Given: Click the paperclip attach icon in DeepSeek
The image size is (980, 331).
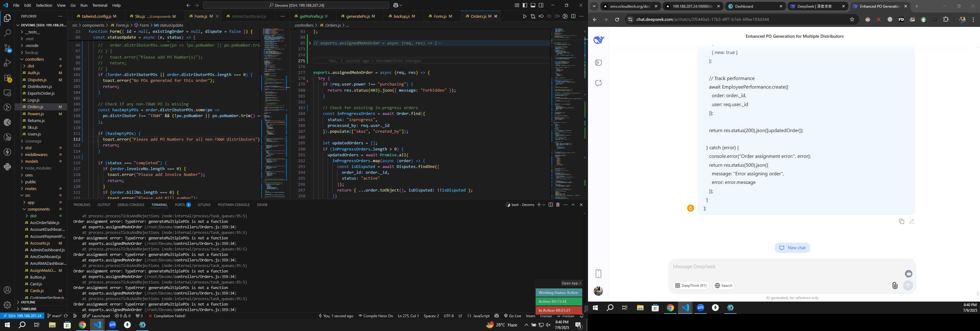Looking at the screenshot, I should pyautogui.click(x=895, y=285).
